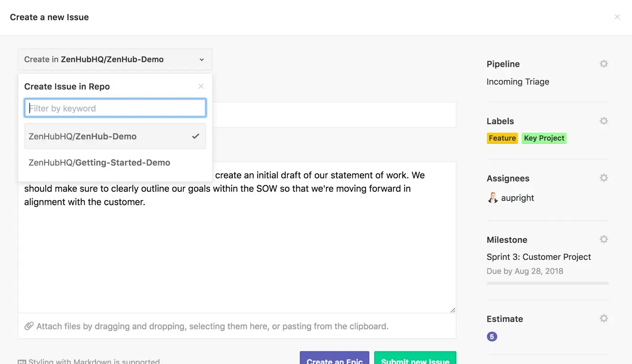This screenshot has height=364, width=632.
Task: Open the Labels settings gear
Action: pyautogui.click(x=604, y=121)
